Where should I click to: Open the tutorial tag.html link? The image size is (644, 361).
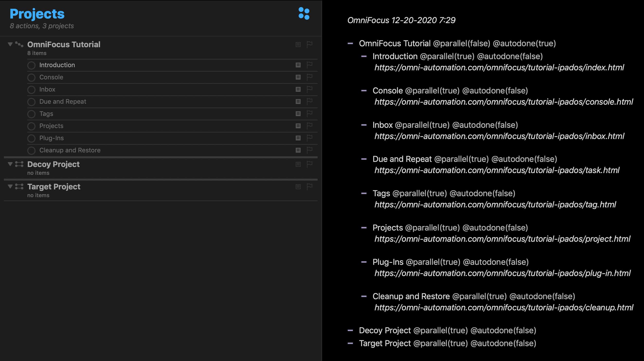(495, 204)
